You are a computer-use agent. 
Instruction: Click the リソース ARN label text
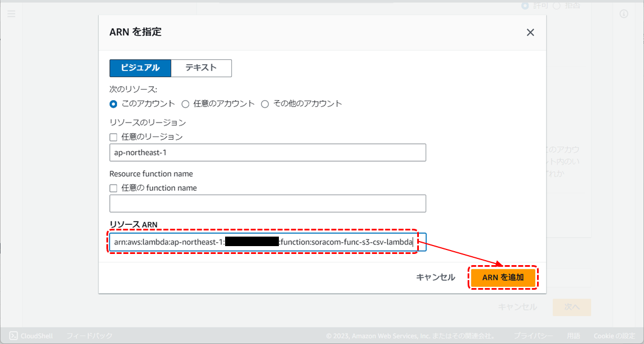(133, 224)
